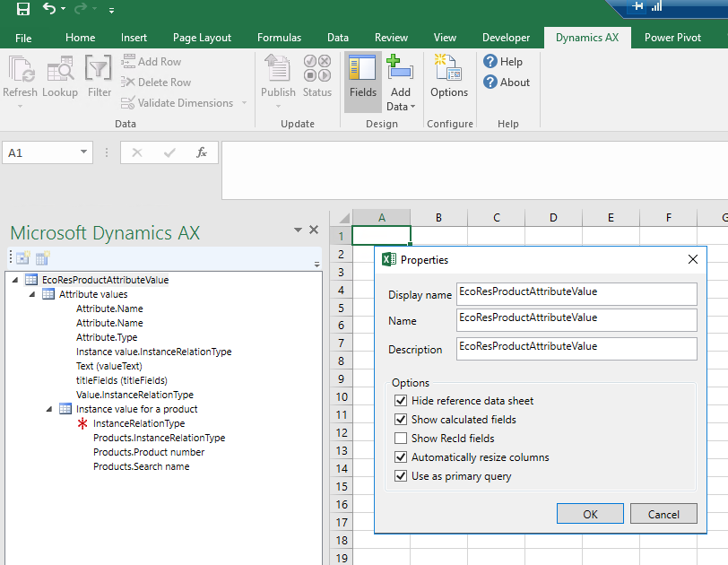Select titleFields (titleFields) item
Viewport: 728px width, 565px height.
coord(122,380)
